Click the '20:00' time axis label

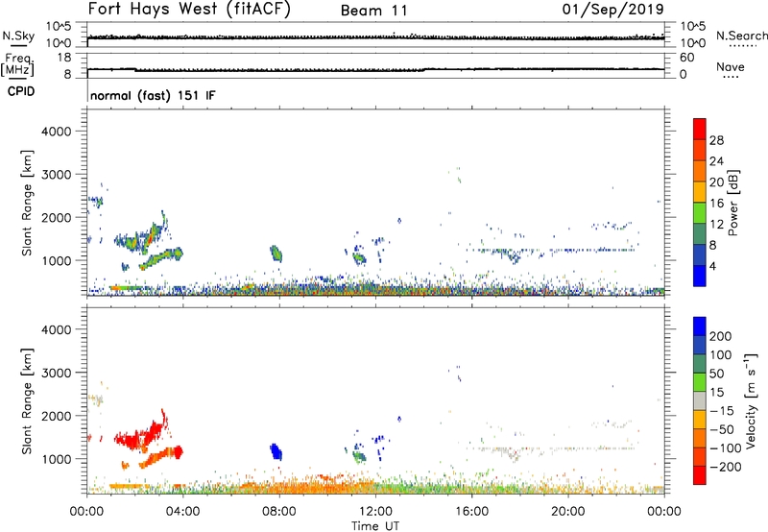[567, 512]
